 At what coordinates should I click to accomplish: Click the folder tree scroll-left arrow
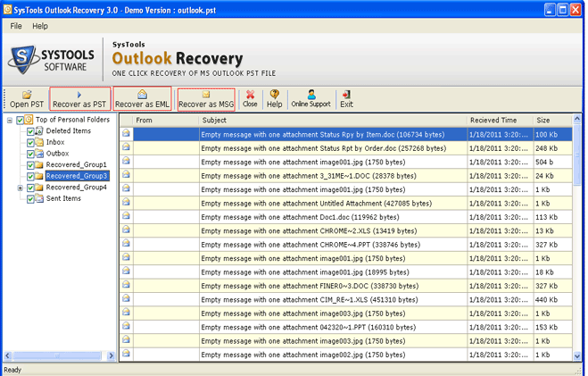tap(8, 355)
